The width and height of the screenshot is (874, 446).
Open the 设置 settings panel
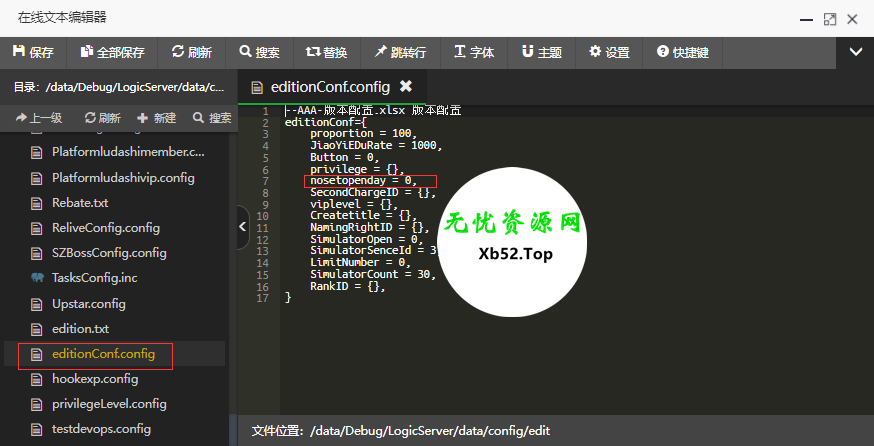[x=609, y=52]
